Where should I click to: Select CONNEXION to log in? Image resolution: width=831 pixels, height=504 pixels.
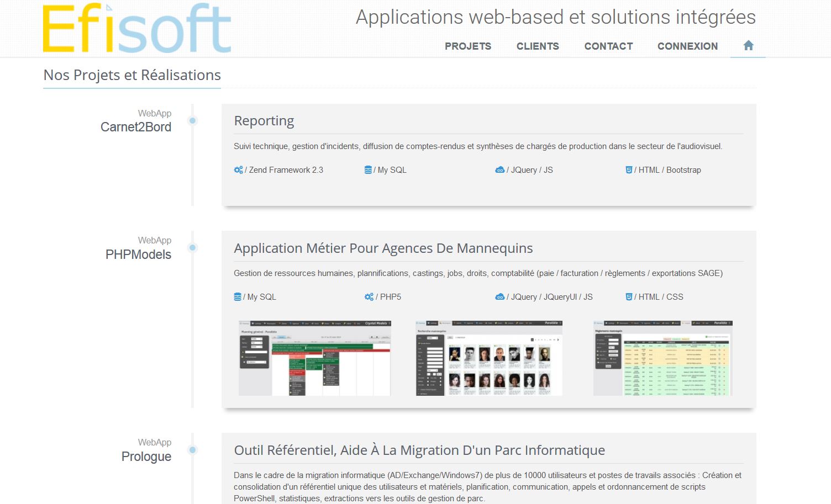pyautogui.click(x=687, y=46)
